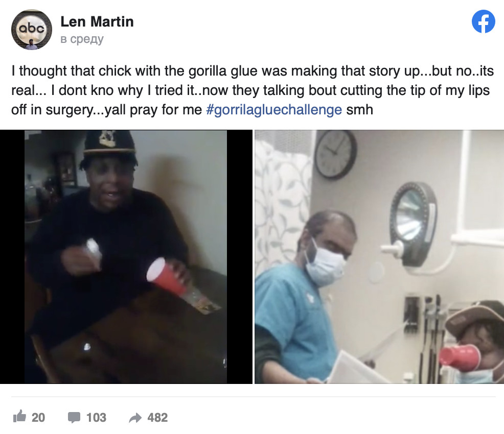504x434 pixels.
Task: Click the share arrow icon
Action: (x=135, y=418)
